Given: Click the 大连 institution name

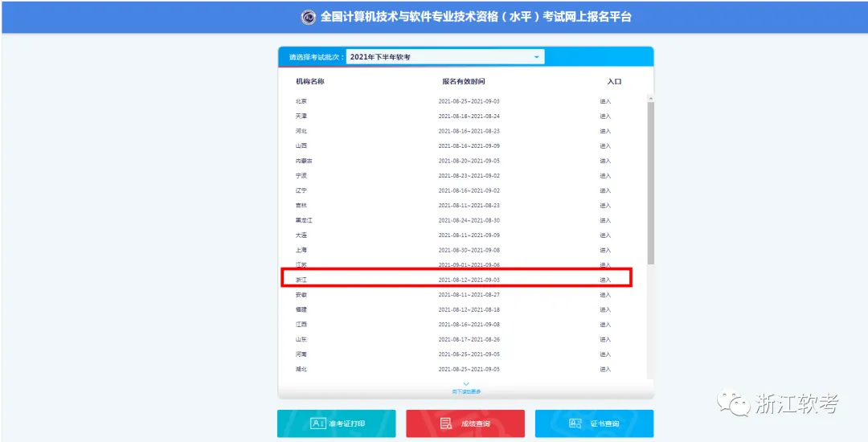Looking at the screenshot, I should [x=301, y=235].
